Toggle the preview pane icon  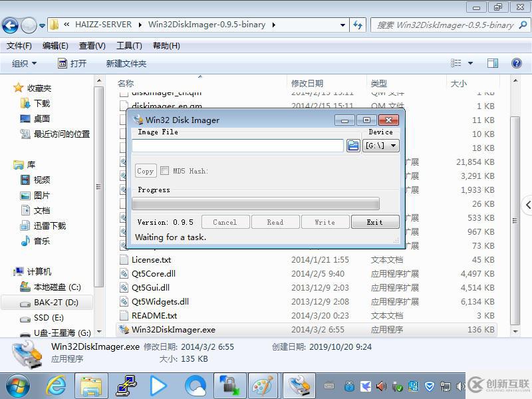[x=492, y=63]
